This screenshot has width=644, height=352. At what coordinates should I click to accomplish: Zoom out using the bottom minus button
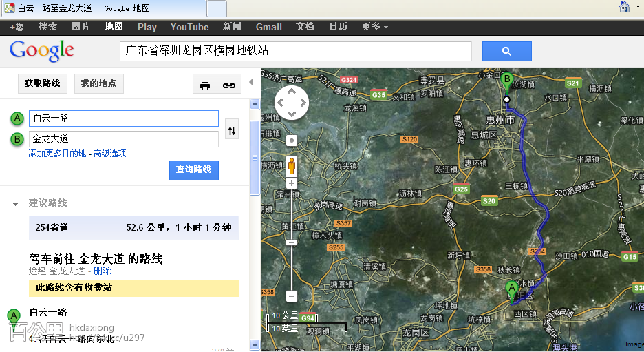pos(292,296)
